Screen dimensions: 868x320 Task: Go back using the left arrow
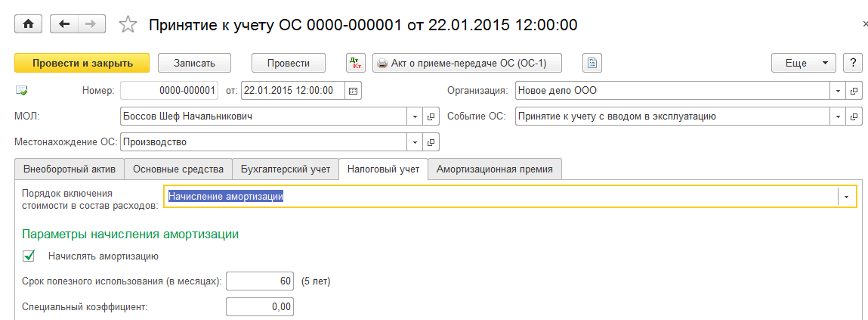point(63,24)
